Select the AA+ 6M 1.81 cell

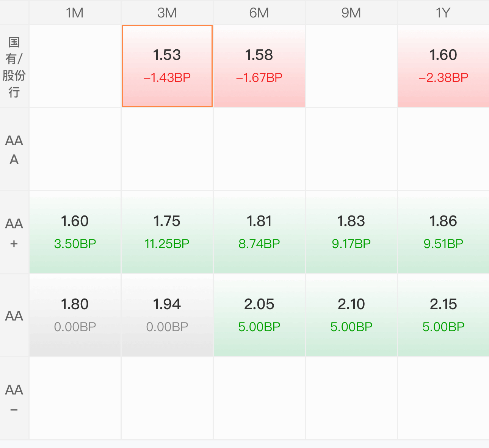pos(259,232)
